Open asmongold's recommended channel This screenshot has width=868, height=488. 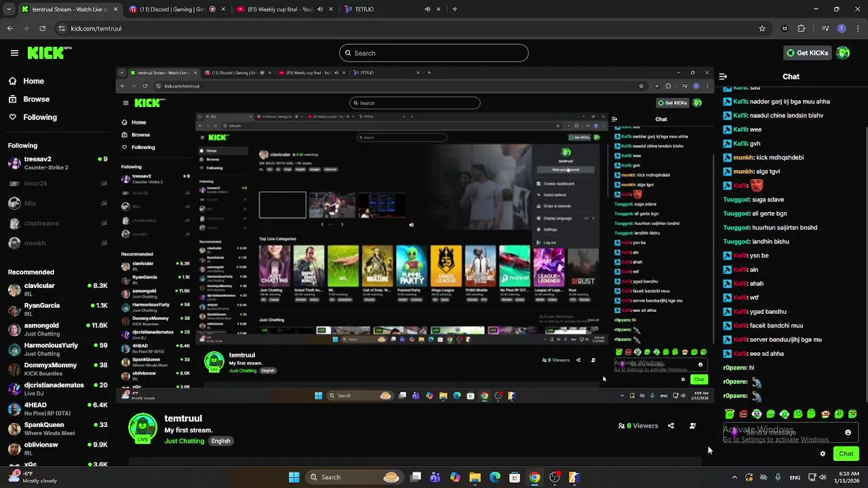tap(58, 329)
